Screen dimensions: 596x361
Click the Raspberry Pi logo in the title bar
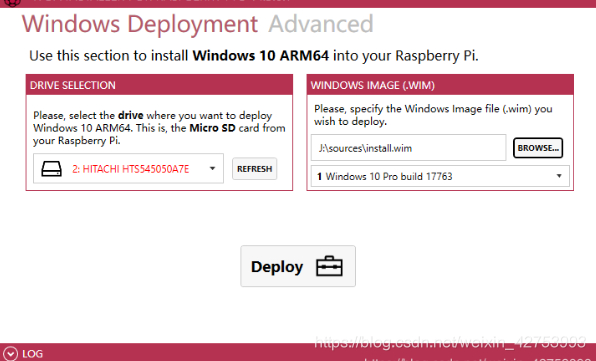click(x=12, y=3)
